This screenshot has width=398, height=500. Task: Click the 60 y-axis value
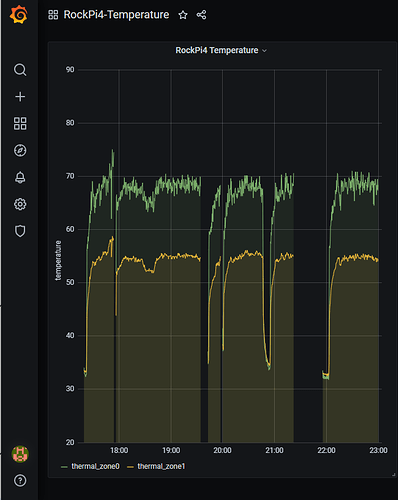[x=70, y=229]
